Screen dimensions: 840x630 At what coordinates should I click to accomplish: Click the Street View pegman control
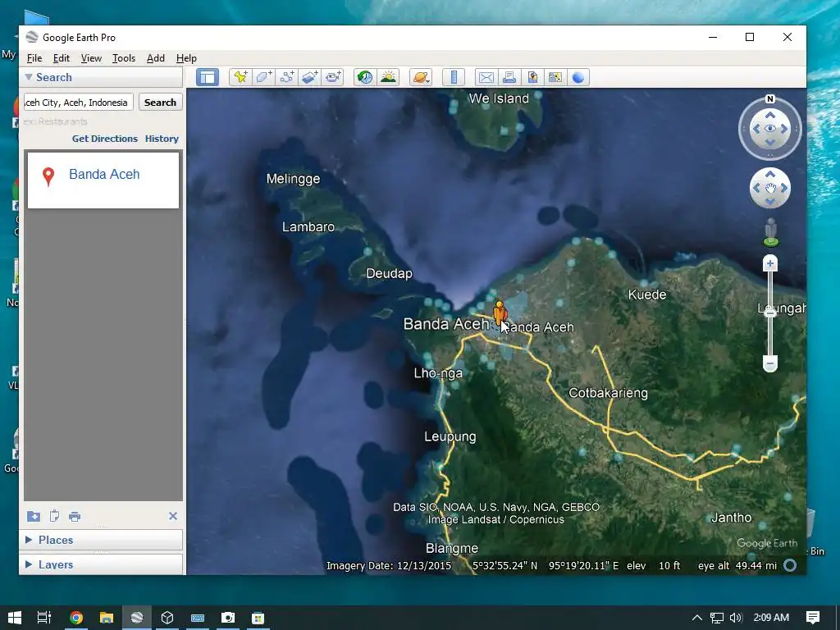(x=770, y=232)
